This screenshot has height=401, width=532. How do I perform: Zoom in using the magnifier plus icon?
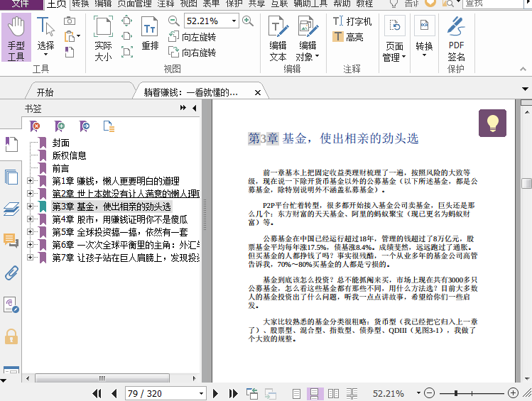pyautogui.click(x=248, y=21)
